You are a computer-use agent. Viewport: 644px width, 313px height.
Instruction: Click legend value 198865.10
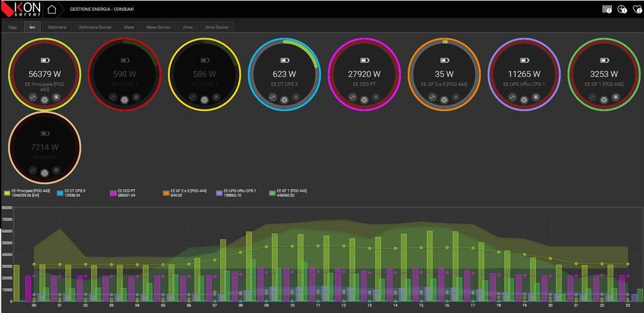tap(233, 195)
